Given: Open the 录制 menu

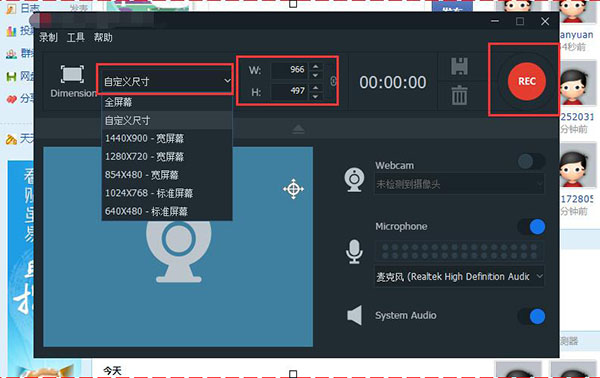Looking at the screenshot, I should [48, 37].
